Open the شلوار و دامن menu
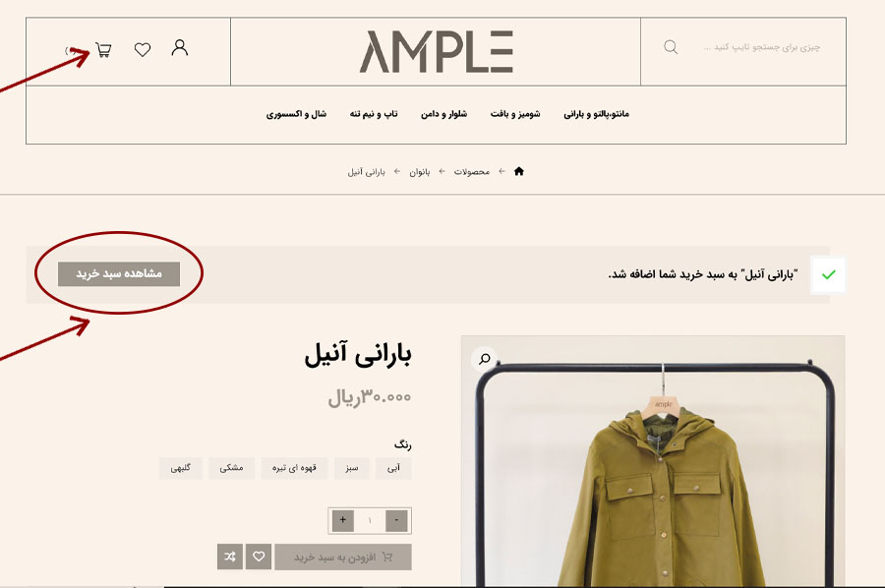This screenshot has width=885, height=588. point(443,114)
